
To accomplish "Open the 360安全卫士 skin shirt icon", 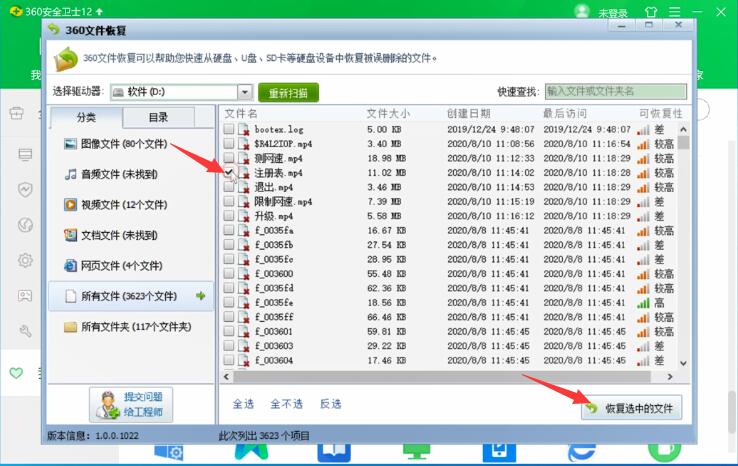I will [651, 12].
